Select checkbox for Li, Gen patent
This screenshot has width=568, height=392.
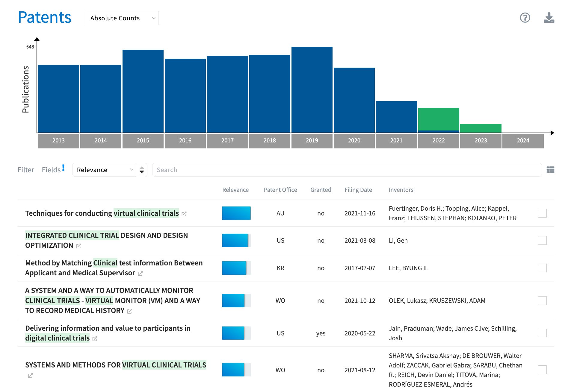[542, 241]
